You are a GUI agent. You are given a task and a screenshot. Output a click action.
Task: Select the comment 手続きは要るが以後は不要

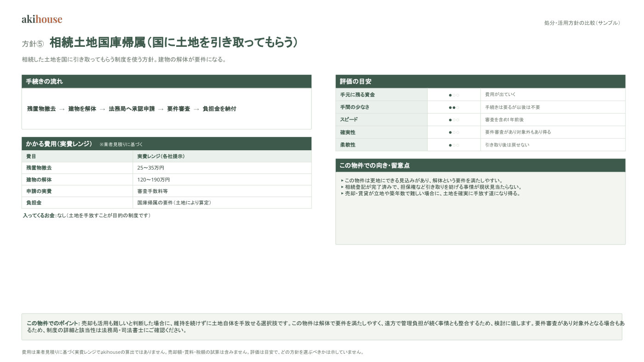pyautogui.click(x=512, y=107)
